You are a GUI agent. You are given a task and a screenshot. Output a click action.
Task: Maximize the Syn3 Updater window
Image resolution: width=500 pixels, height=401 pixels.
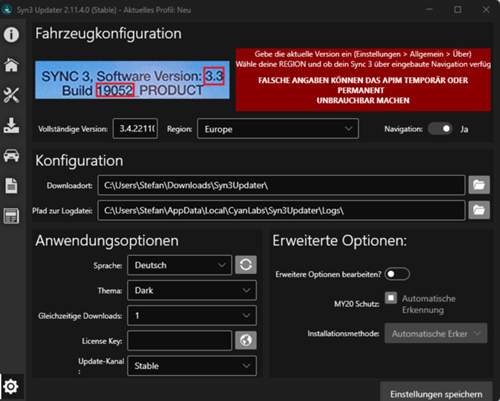[458, 10]
